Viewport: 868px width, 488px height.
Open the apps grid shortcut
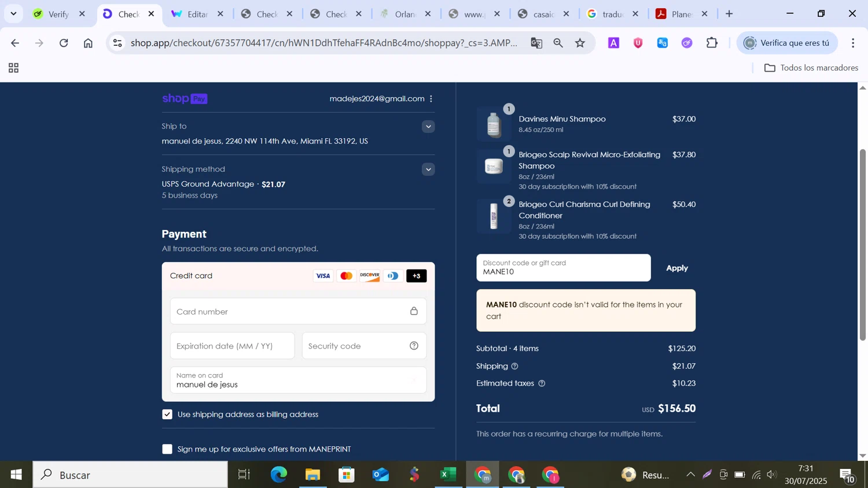(x=13, y=68)
